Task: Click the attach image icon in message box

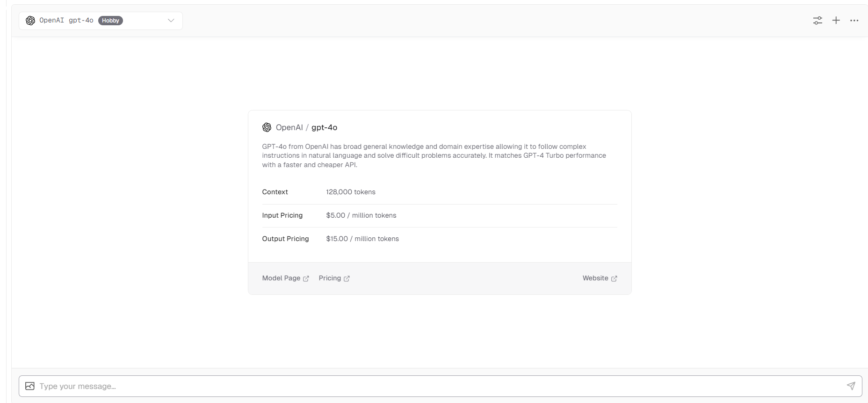Action: tap(30, 386)
